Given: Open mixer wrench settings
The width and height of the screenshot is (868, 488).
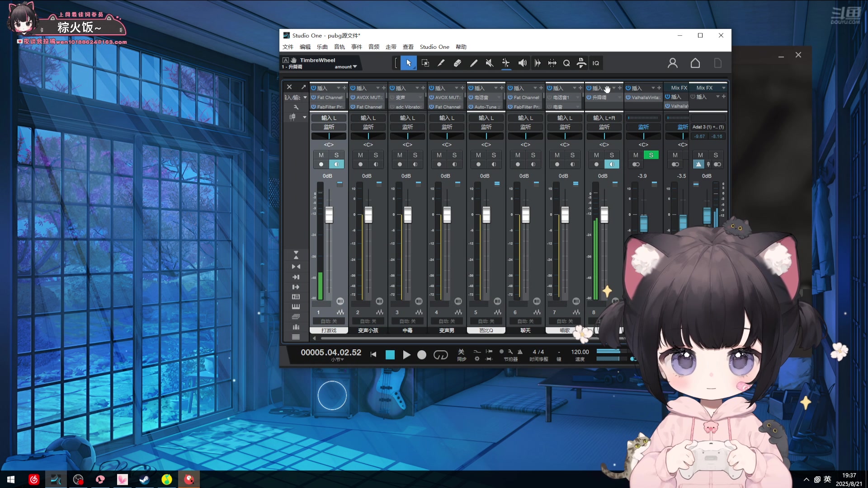Looking at the screenshot, I should 296,108.
